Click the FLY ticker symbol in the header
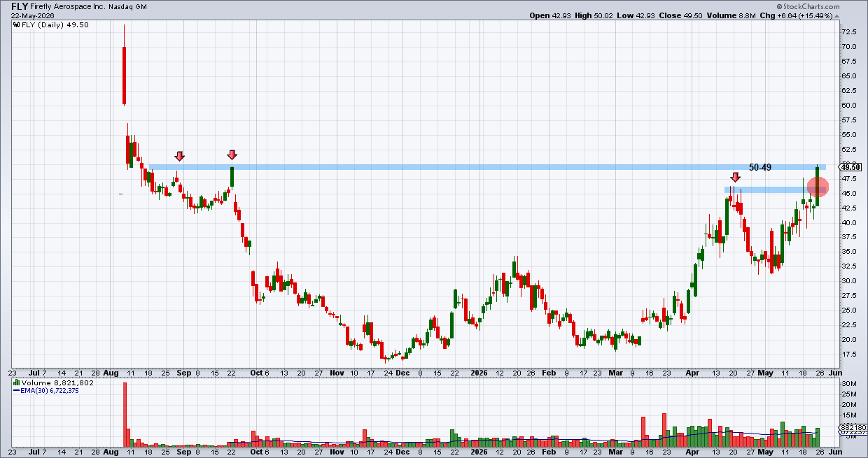The height and width of the screenshot is (458, 868). click(20, 6)
